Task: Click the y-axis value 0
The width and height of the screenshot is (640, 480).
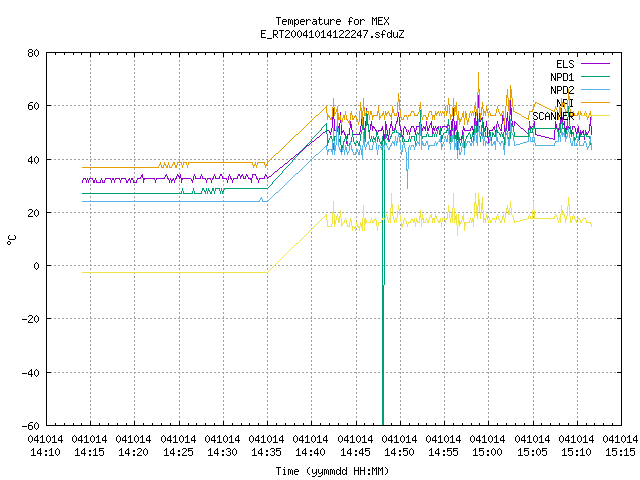Action: pos(36,266)
